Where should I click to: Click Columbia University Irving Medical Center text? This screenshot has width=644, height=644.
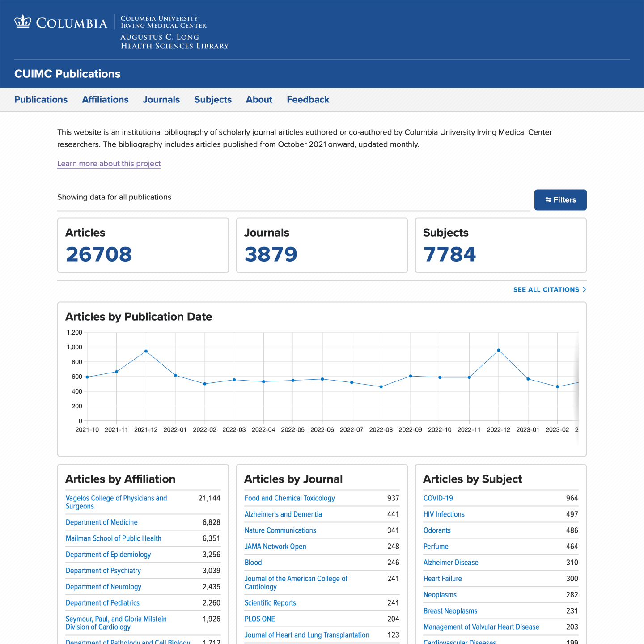[x=164, y=22]
